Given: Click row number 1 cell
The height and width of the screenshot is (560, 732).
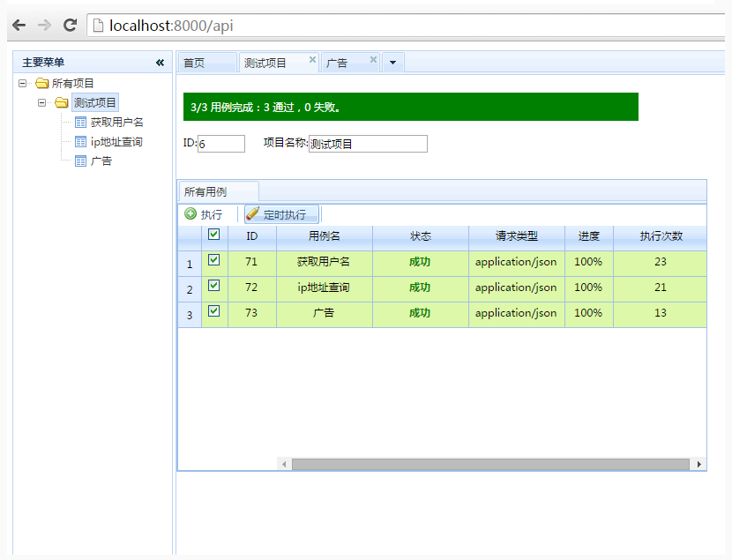Looking at the screenshot, I should click(x=190, y=265).
